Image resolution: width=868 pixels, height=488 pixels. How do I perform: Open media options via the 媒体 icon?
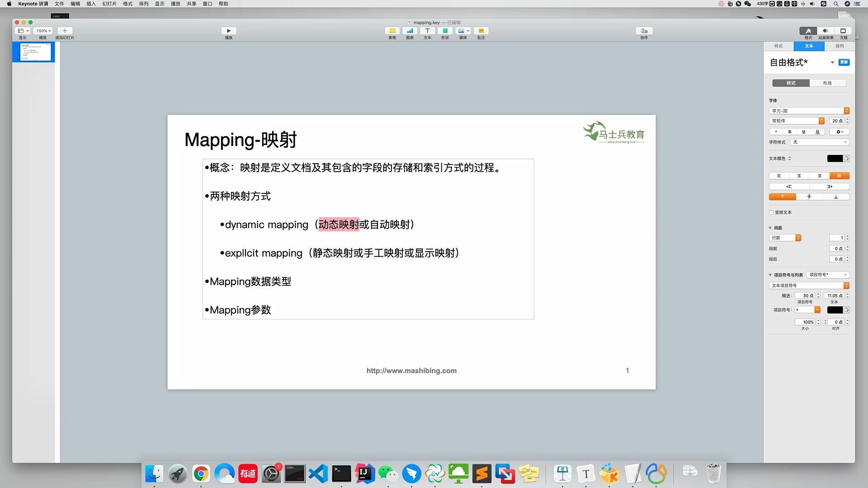(x=462, y=31)
